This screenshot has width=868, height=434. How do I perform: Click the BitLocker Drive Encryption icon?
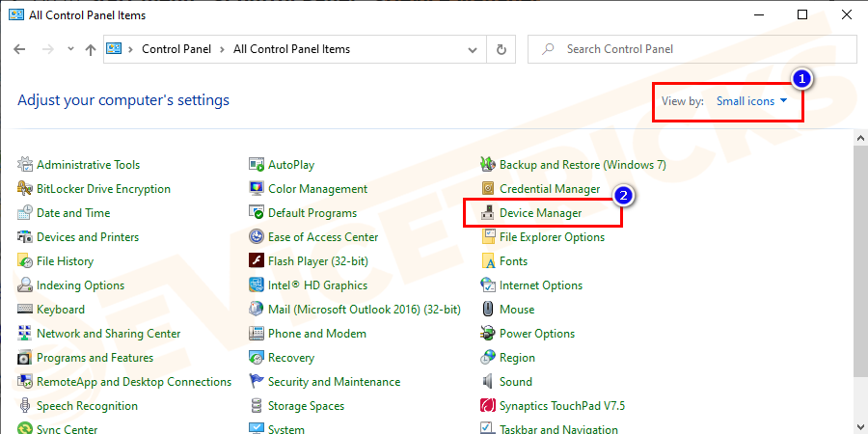tap(25, 189)
